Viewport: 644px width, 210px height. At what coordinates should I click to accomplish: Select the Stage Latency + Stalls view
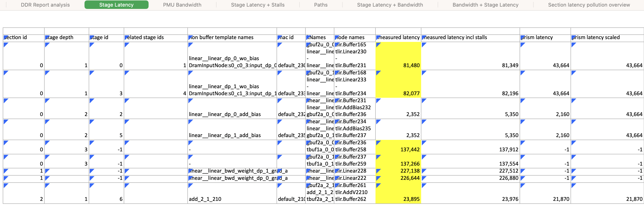click(x=258, y=5)
